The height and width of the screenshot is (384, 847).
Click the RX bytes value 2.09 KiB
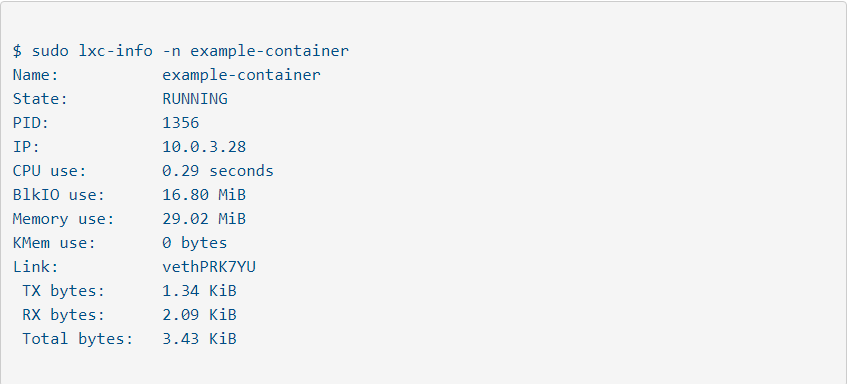199,315
